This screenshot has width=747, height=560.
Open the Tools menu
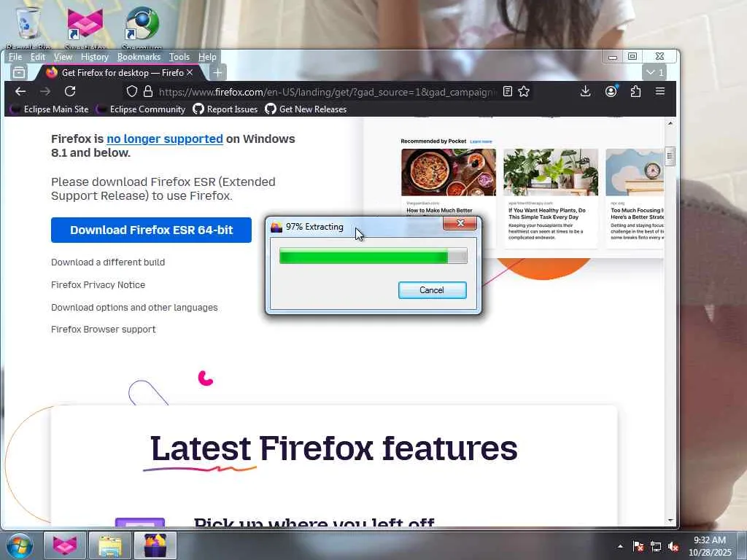[x=179, y=57]
